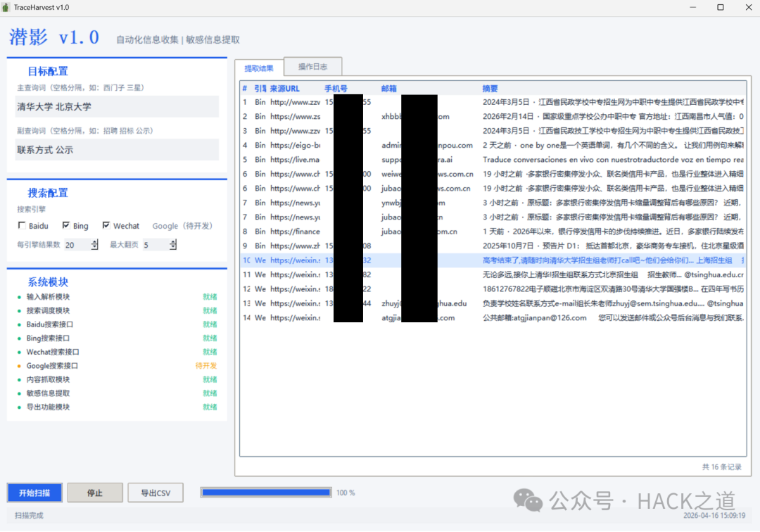Adjust 最大翻页 with the spinner arrows
Screen dimensions: 760x532
click(173, 245)
